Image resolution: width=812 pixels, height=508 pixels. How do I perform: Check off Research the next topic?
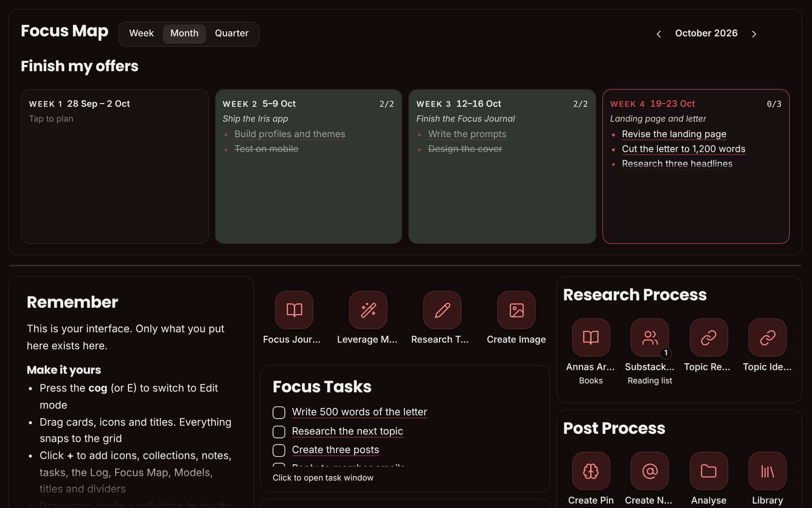pos(279,432)
